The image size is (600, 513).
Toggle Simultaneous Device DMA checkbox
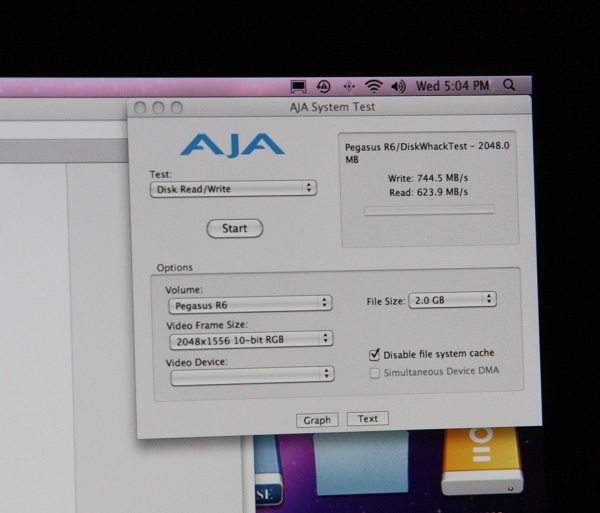[375, 373]
